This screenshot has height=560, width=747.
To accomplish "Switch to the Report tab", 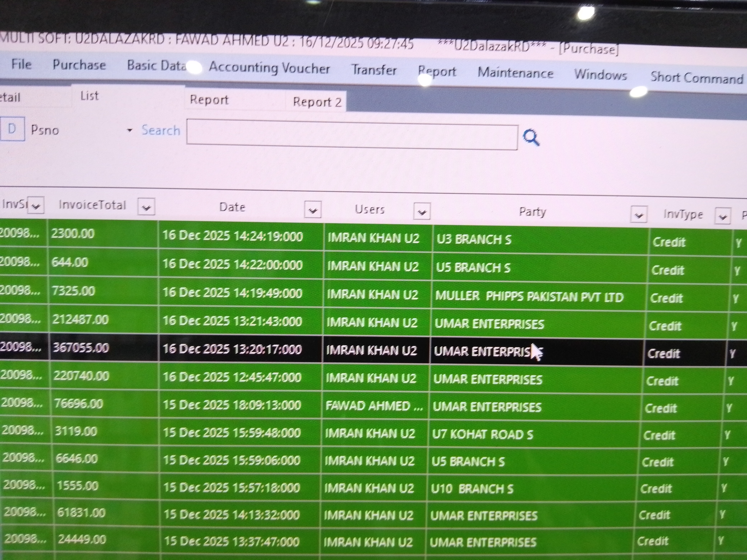I will (x=209, y=100).
